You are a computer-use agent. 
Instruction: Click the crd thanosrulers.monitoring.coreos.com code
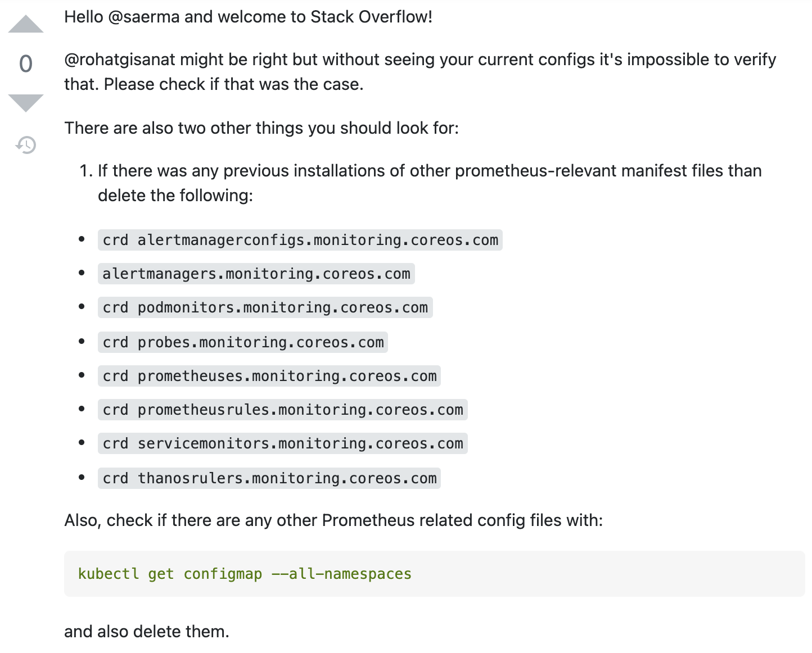tap(269, 478)
